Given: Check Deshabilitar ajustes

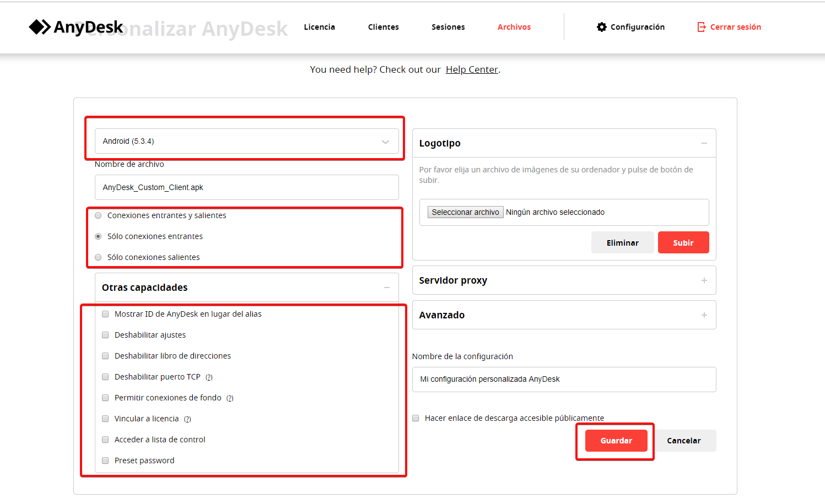Looking at the screenshot, I should point(105,335).
